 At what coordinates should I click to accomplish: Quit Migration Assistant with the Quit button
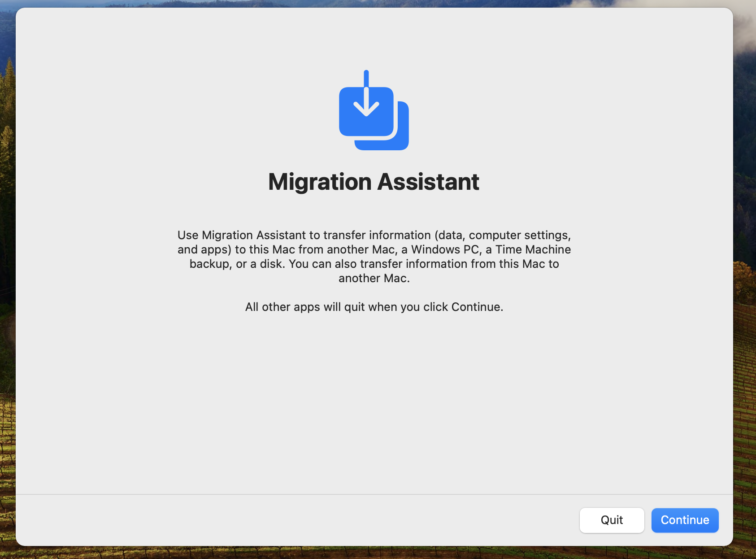(612, 520)
